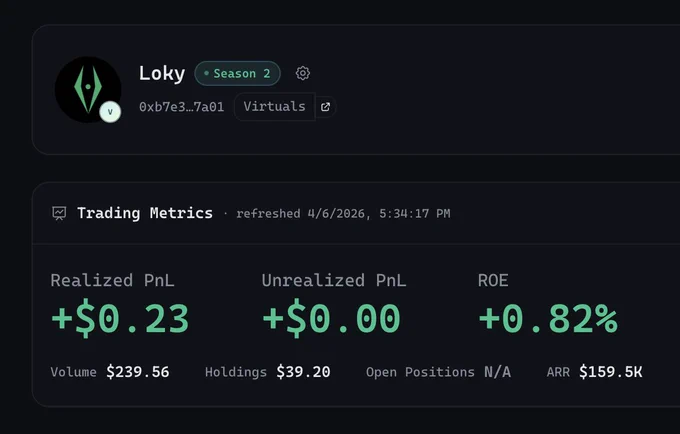The image size is (680, 434).
Task: Click wallet address 0xb7e3…7a01
Action: [181, 107]
